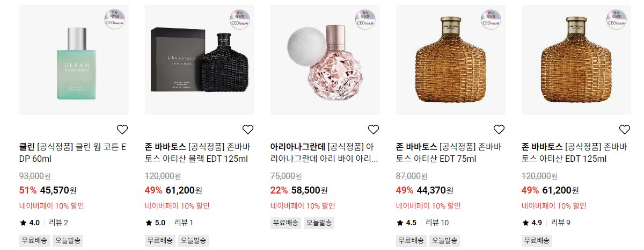This screenshot has width=644, height=250.
Task: Open the 클린 웜 코튼 EDP 60ml title link
Action: click(x=73, y=153)
